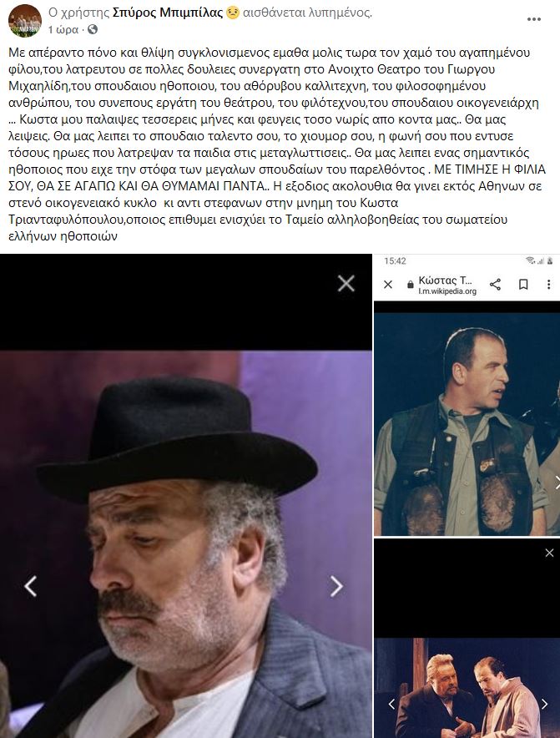Close the large photo viewer with X
This screenshot has height=738, width=560.
tap(346, 283)
